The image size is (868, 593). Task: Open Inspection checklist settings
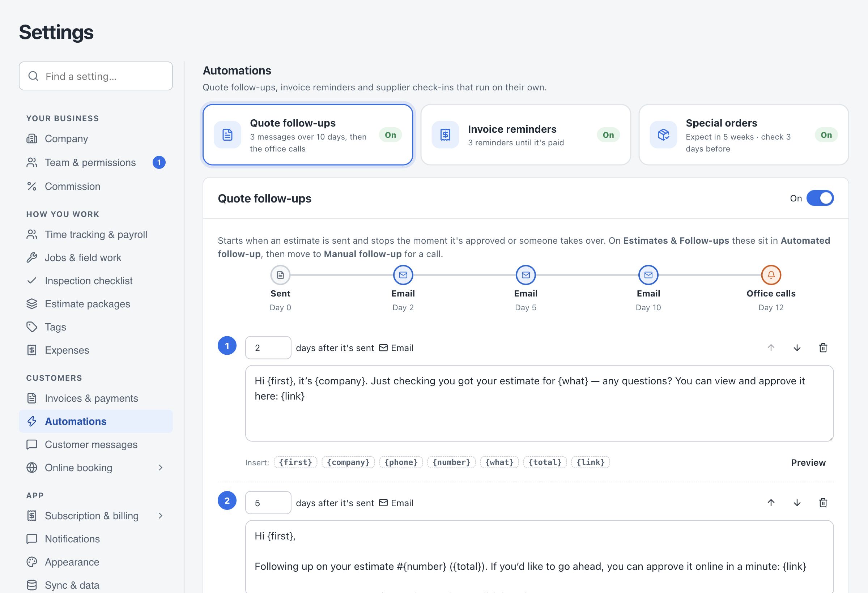pos(95,281)
